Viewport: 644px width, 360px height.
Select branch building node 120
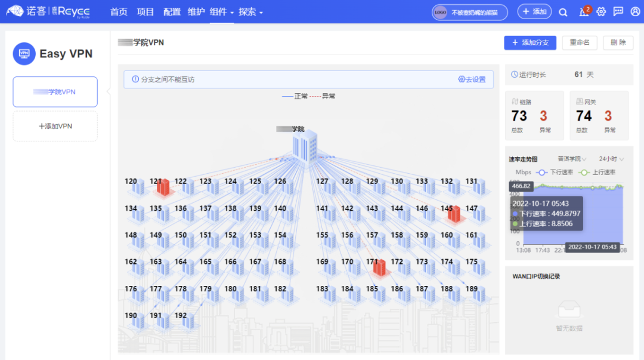(138, 187)
